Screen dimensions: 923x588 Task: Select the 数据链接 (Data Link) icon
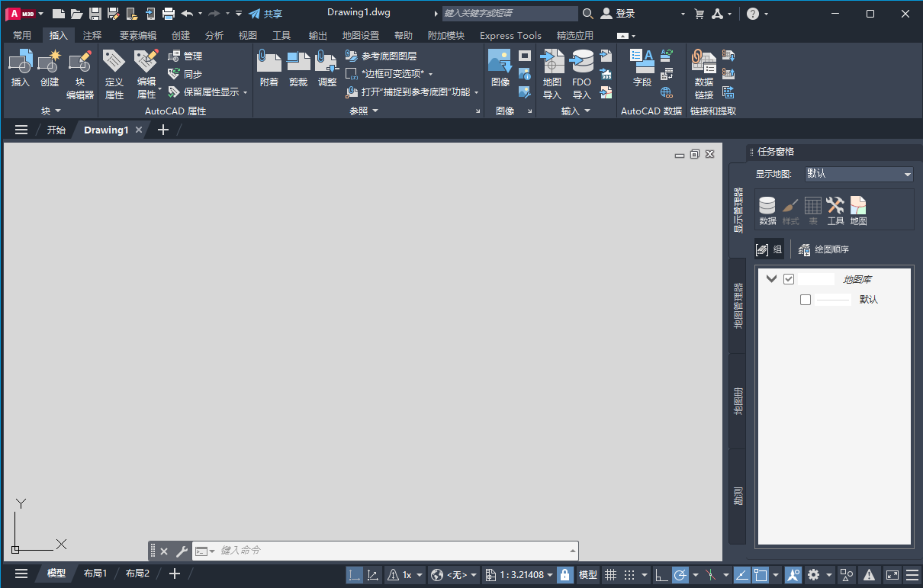[703, 72]
